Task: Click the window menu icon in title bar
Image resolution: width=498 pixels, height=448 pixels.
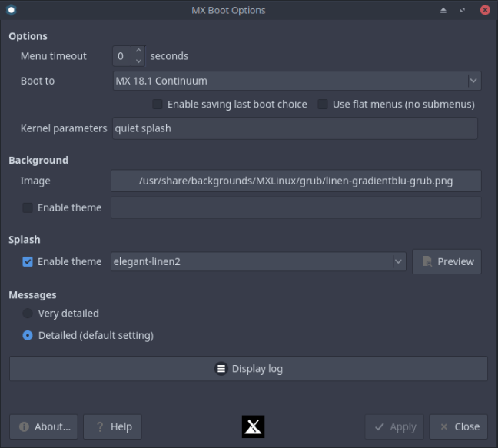Action: 11,10
